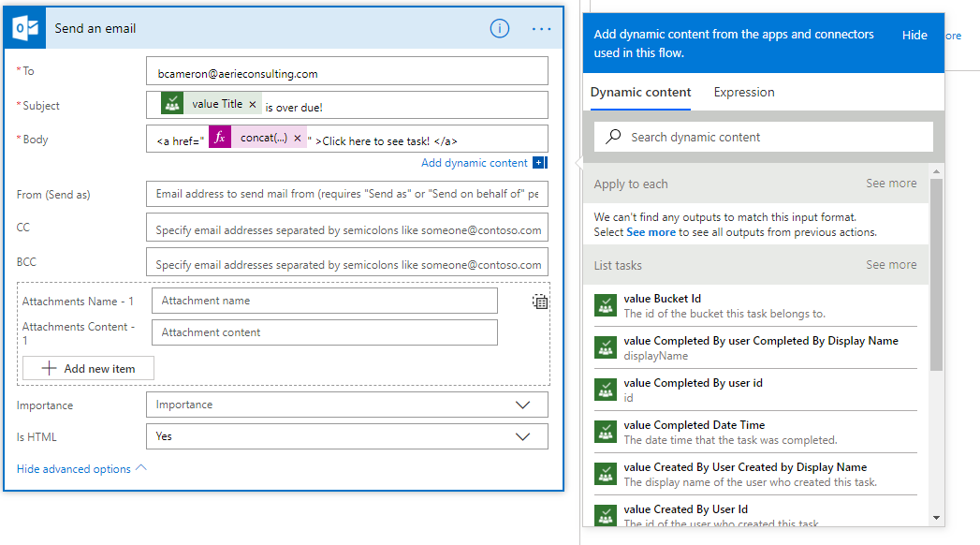Open the Is HTML dropdown

347,436
